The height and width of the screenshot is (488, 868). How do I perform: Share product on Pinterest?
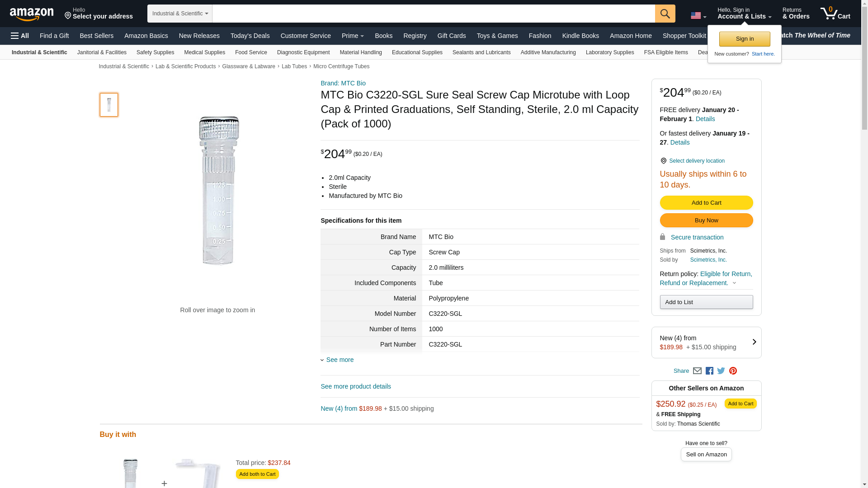pos(733,371)
